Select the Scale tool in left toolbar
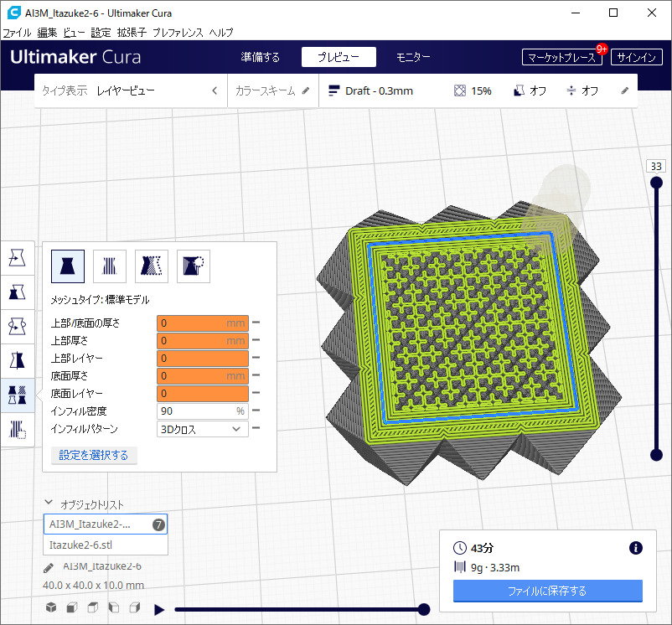 pos(17,292)
